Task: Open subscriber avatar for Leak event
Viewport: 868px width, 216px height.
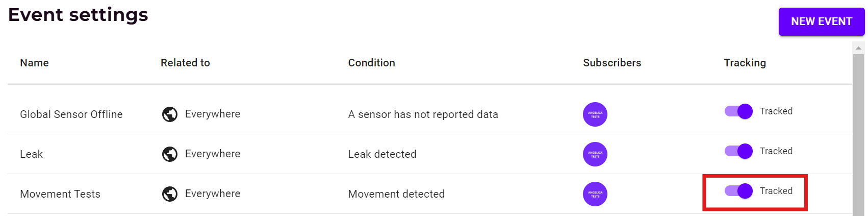Action: [x=595, y=154]
